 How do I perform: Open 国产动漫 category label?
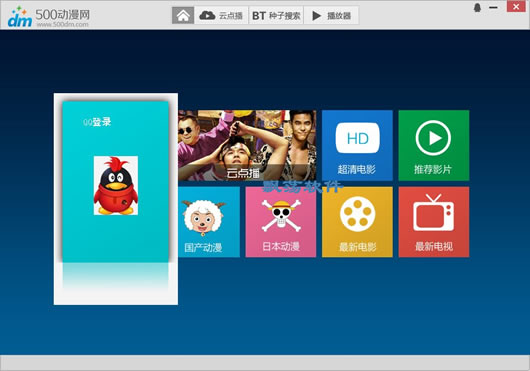click(x=203, y=247)
